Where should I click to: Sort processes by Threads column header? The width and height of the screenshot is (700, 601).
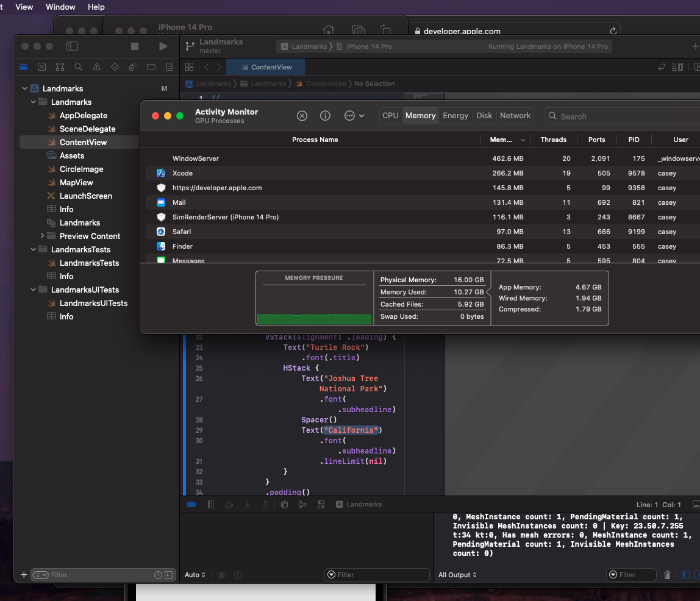[x=553, y=140]
